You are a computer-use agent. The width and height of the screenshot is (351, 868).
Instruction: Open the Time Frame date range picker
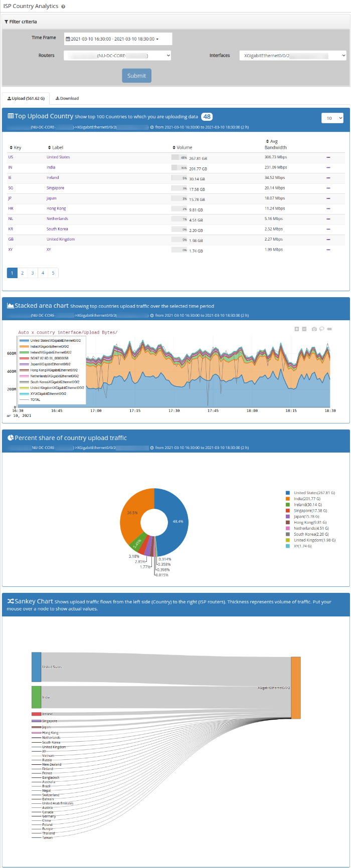coord(118,39)
